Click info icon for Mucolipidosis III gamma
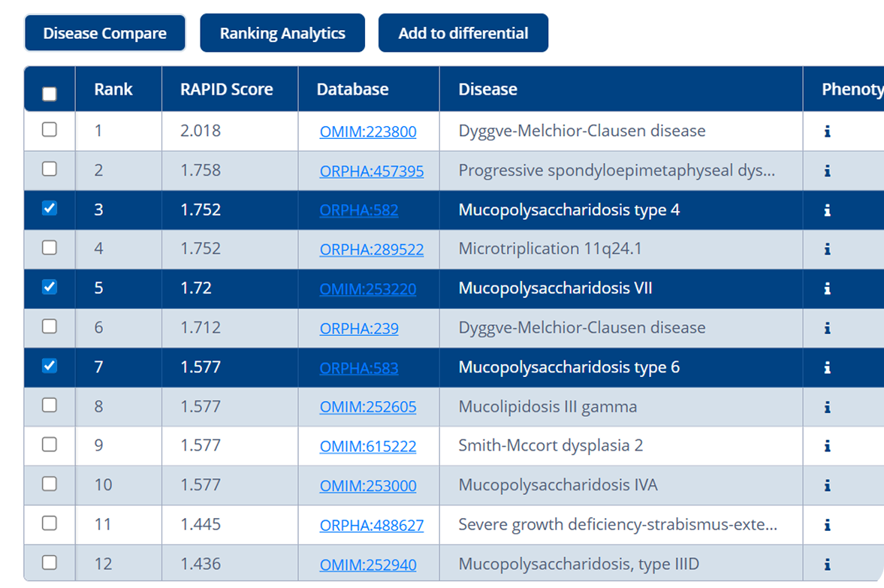 click(x=827, y=407)
